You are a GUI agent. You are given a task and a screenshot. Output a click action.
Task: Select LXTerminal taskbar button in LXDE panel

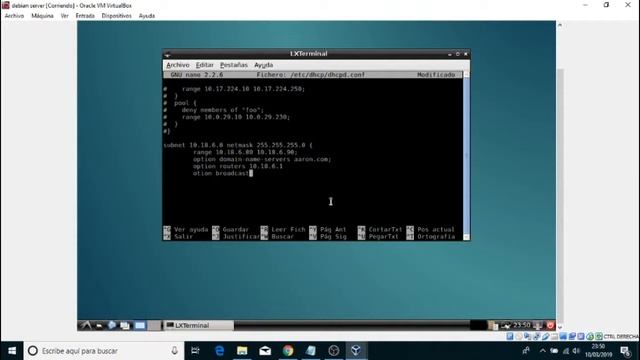[x=199, y=325]
